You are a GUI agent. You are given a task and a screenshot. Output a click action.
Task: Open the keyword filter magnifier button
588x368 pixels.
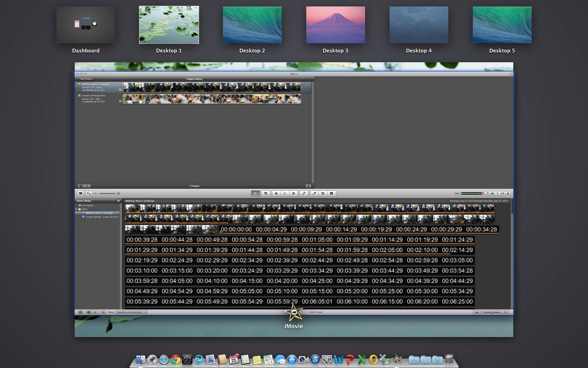click(103, 312)
